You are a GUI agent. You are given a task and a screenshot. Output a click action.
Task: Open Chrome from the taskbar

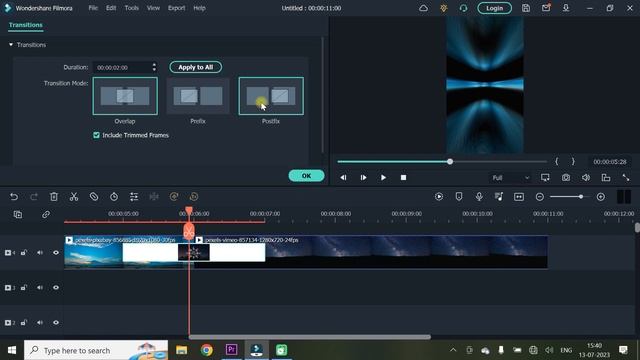click(x=207, y=350)
